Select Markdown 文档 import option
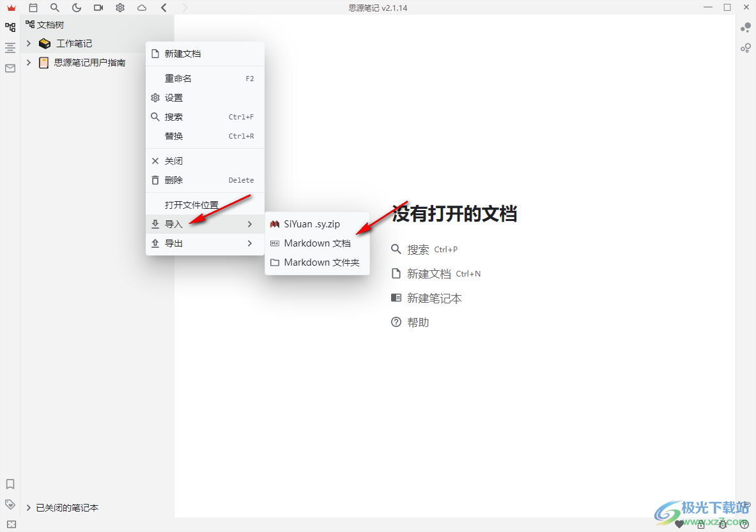This screenshot has height=532, width=756. point(317,243)
